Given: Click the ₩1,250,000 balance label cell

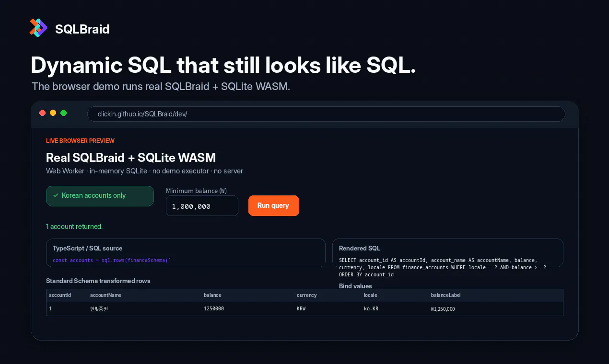Looking at the screenshot, I should [x=443, y=309].
